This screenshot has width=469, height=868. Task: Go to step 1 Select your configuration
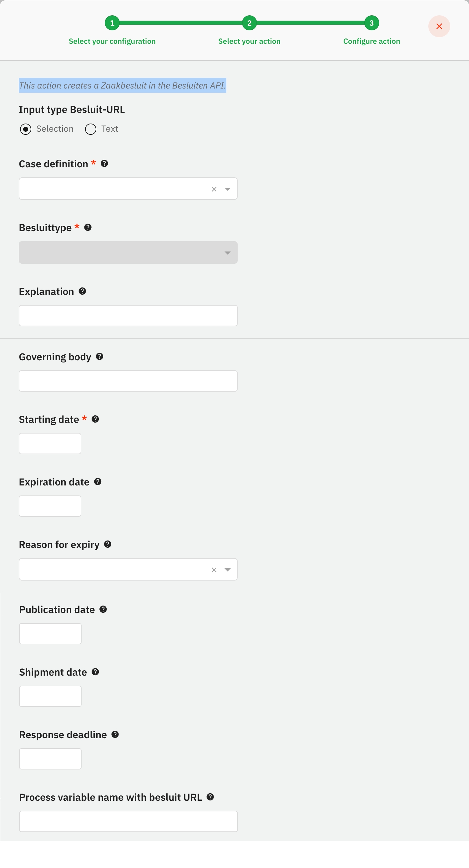pos(112,23)
